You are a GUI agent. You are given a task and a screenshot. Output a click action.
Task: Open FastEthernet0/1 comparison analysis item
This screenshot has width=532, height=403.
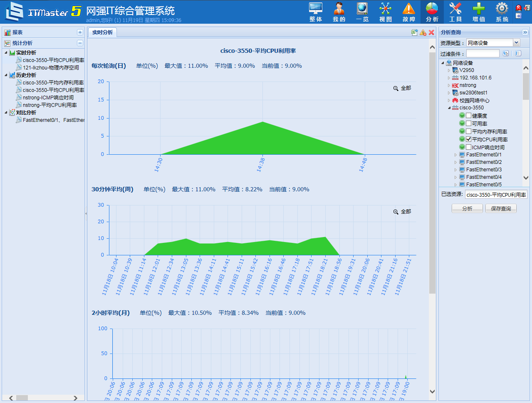[53, 120]
